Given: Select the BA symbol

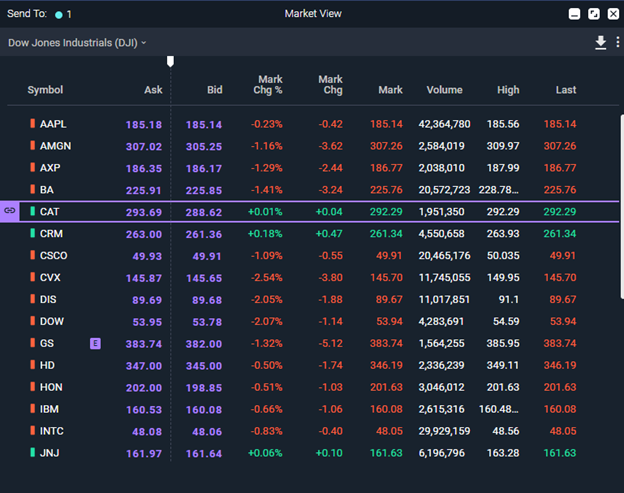Looking at the screenshot, I should pos(47,190).
